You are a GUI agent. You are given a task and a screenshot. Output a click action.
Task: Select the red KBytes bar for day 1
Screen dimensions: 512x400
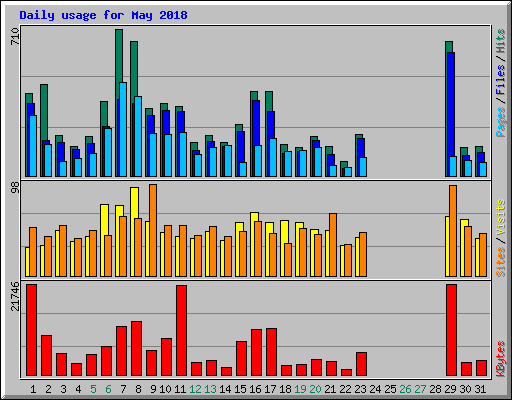pos(32,330)
